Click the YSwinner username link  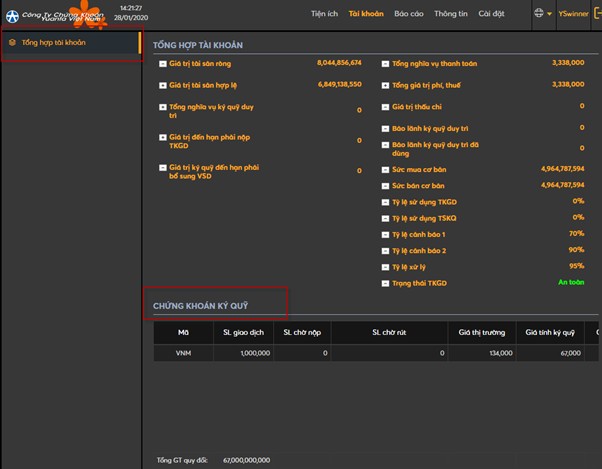(x=574, y=14)
